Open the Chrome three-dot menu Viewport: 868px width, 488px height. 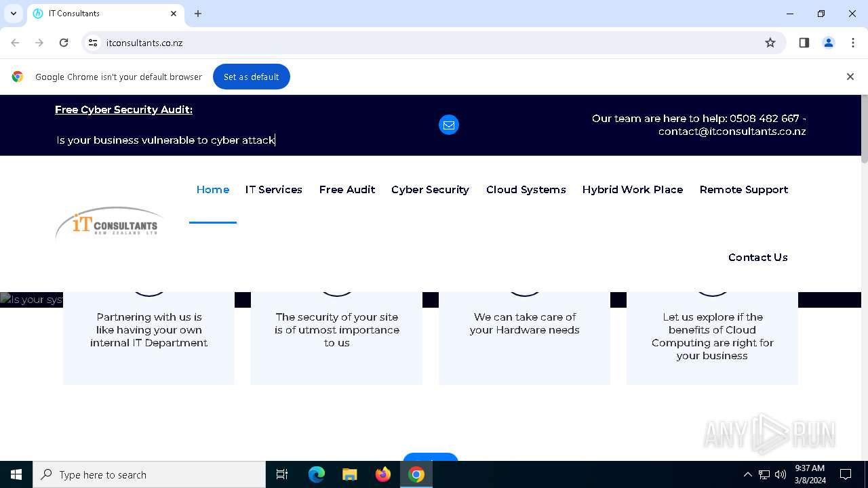pos(853,43)
